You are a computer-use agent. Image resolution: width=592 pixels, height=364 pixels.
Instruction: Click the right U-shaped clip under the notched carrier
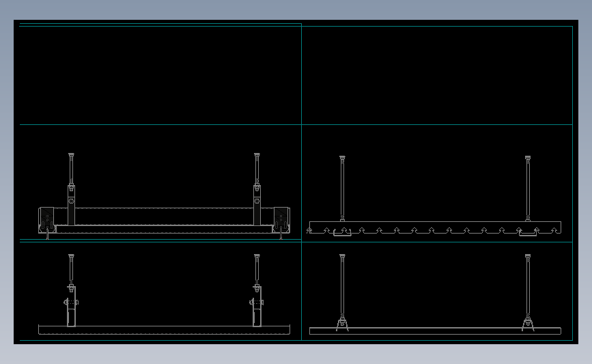528,234
